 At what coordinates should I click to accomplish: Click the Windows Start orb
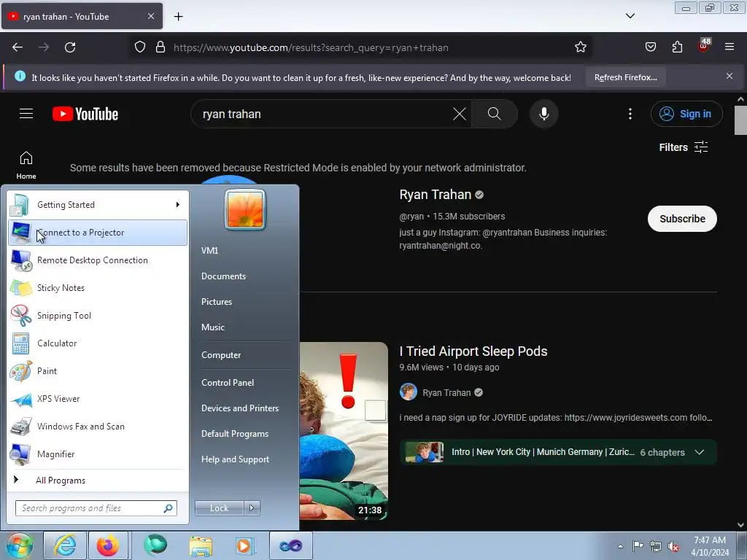pyautogui.click(x=19, y=545)
